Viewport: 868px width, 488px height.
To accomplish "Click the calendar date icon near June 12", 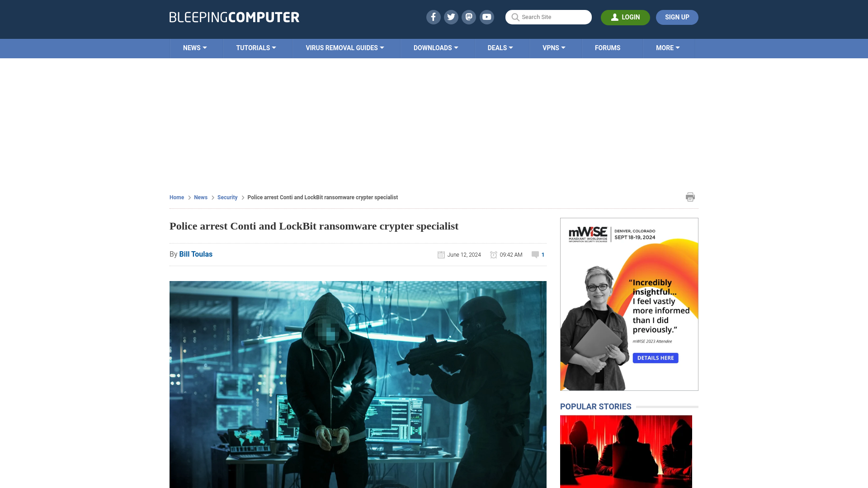I will click(x=441, y=254).
